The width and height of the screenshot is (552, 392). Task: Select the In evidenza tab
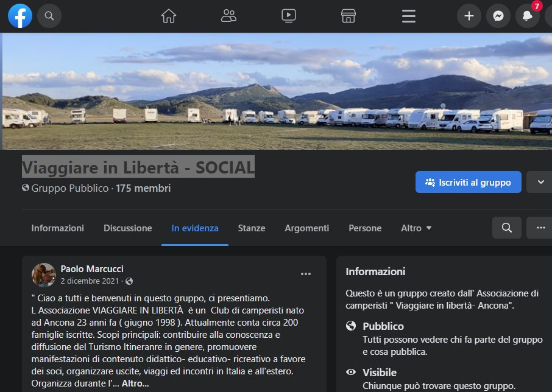click(195, 228)
